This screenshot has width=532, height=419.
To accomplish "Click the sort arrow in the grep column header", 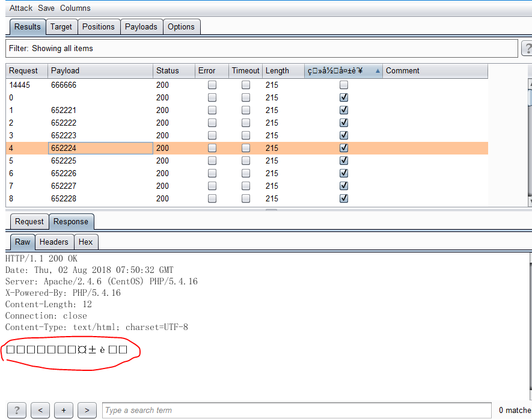I will coord(378,71).
